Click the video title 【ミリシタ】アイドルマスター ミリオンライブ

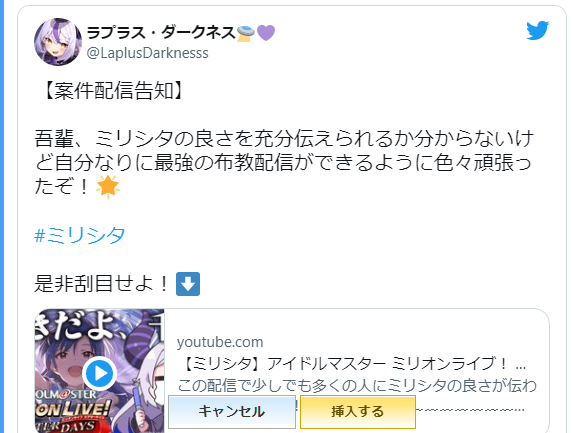(x=354, y=364)
